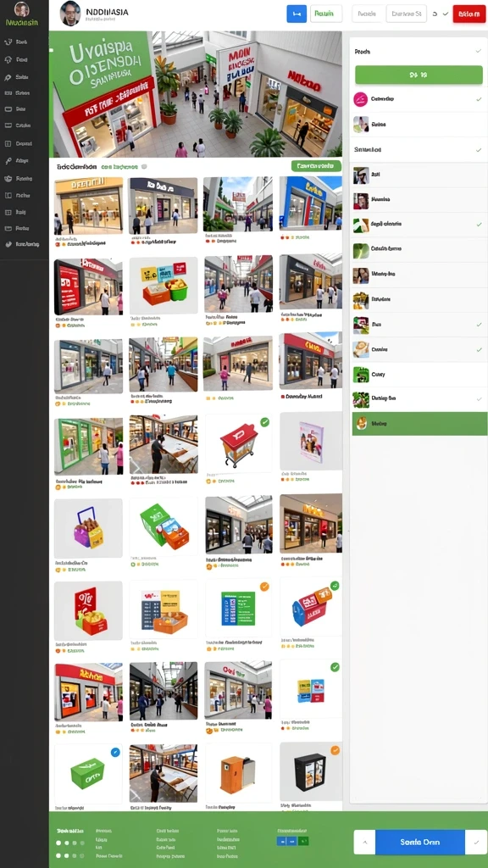Click the pencil-shaped icon in the dark sidebar
This screenshot has width=488, height=868.
click(8, 77)
